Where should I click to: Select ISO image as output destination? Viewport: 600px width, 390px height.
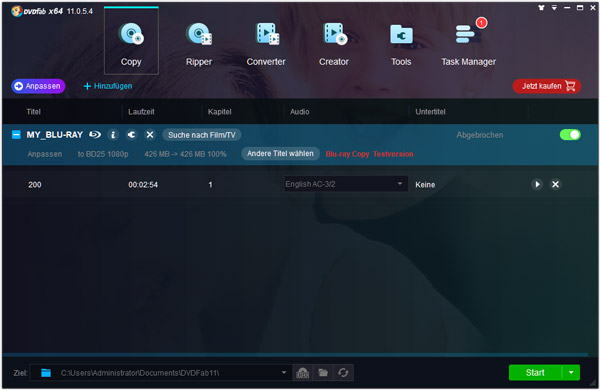302,372
